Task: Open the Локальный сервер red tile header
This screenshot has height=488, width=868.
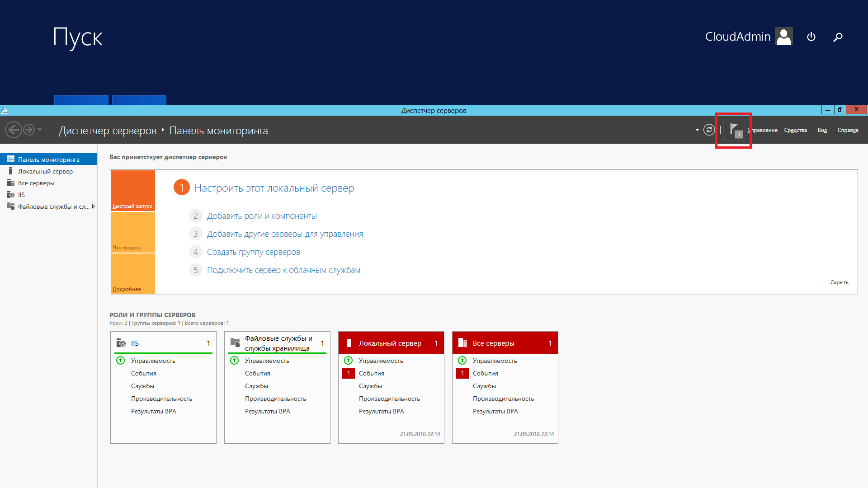Action: tap(391, 343)
